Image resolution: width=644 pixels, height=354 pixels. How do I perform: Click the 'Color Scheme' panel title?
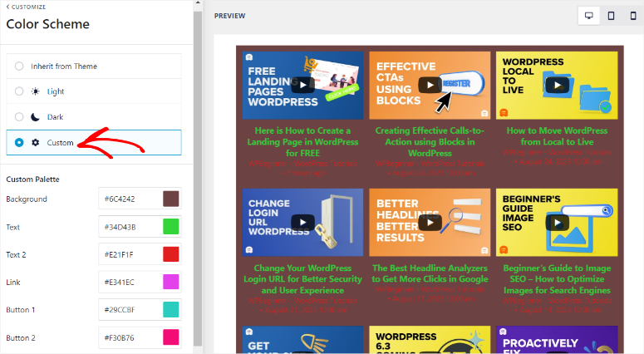point(47,24)
